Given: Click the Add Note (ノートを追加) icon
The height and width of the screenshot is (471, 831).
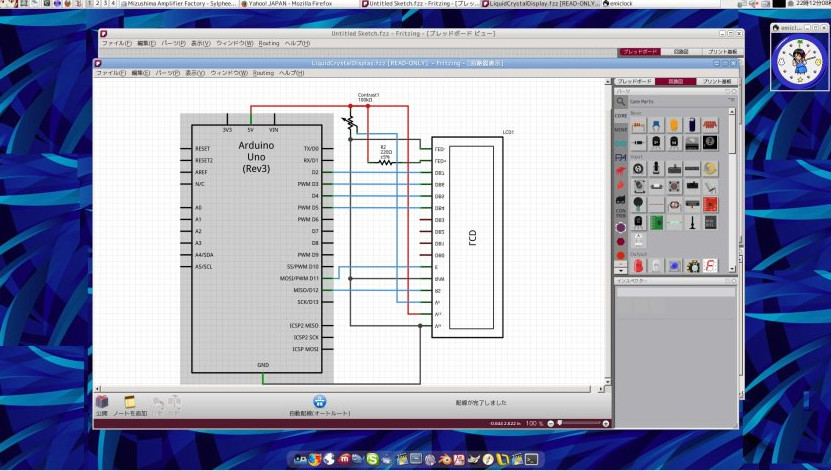Looking at the screenshot, I should 130,402.
